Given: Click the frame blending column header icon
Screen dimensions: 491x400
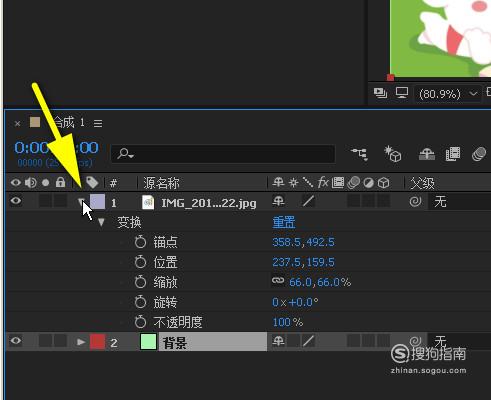Looking at the screenshot, I should coord(338,182).
